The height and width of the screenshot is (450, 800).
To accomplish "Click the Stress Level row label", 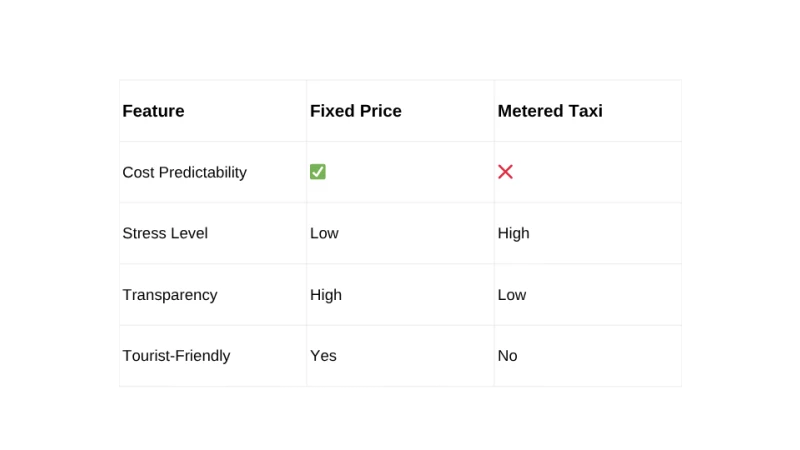I will (x=164, y=233).
